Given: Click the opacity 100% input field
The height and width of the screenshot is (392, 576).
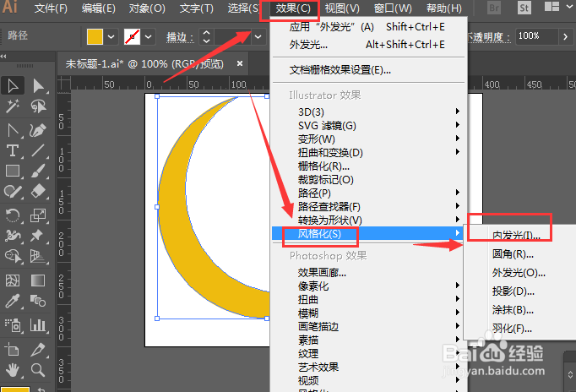Looking at the screenshot, I should point(536,36).
